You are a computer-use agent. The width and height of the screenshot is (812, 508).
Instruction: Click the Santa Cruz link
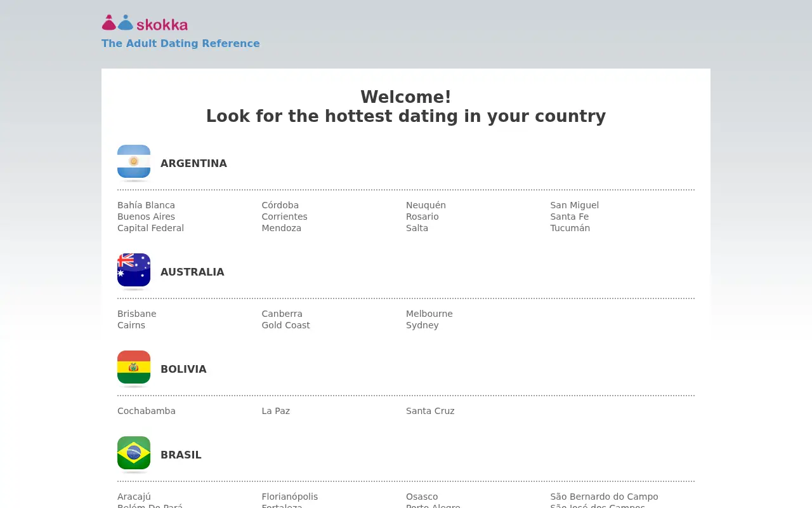(430, 411)
